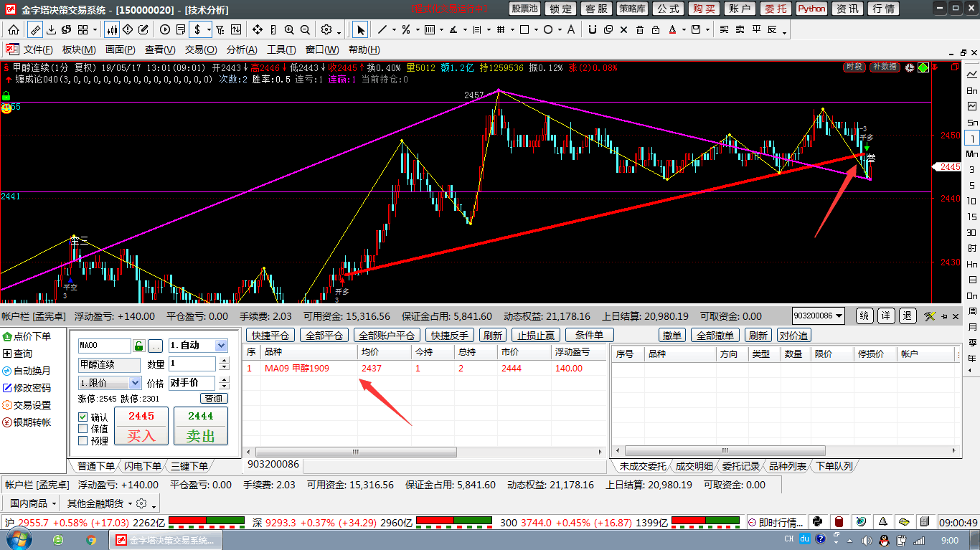
Task: Switch to the 委托记录 tab
Action: point(740,466)
